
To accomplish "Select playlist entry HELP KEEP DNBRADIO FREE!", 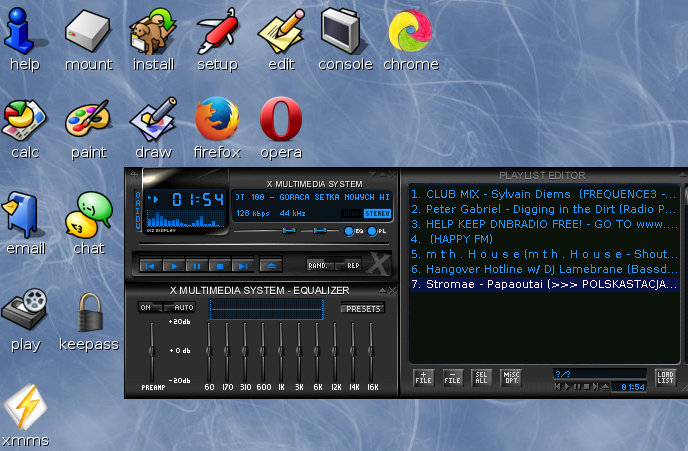I will pyautogui.click(x=545, y=224).
